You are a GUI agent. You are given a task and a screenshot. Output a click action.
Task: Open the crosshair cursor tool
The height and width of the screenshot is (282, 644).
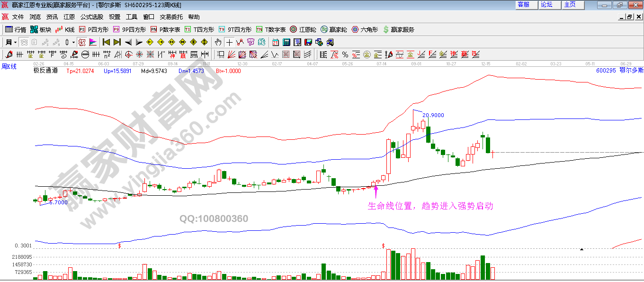coord(229,42)
